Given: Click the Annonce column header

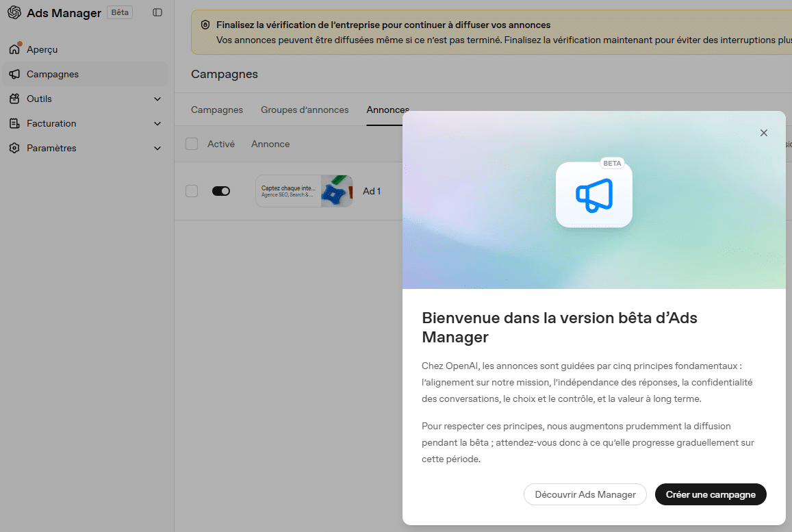Looking at the screenshot, I should click(270, 144).
